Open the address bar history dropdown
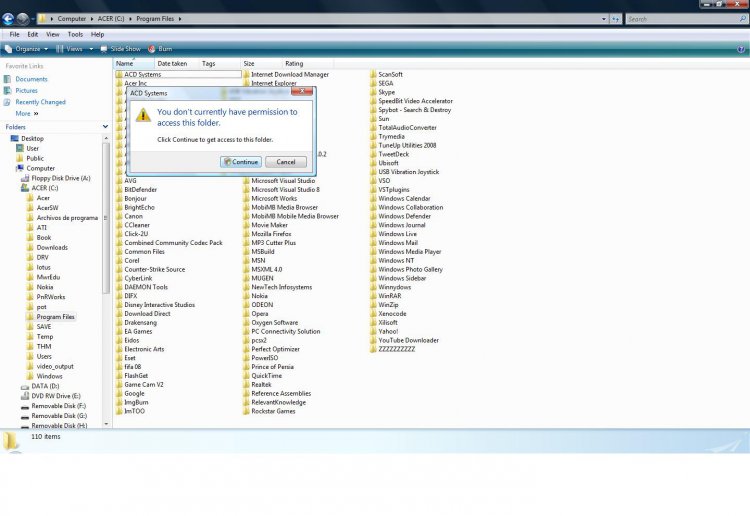The height and width of the screenshot is (516, 750). (604, 19)
